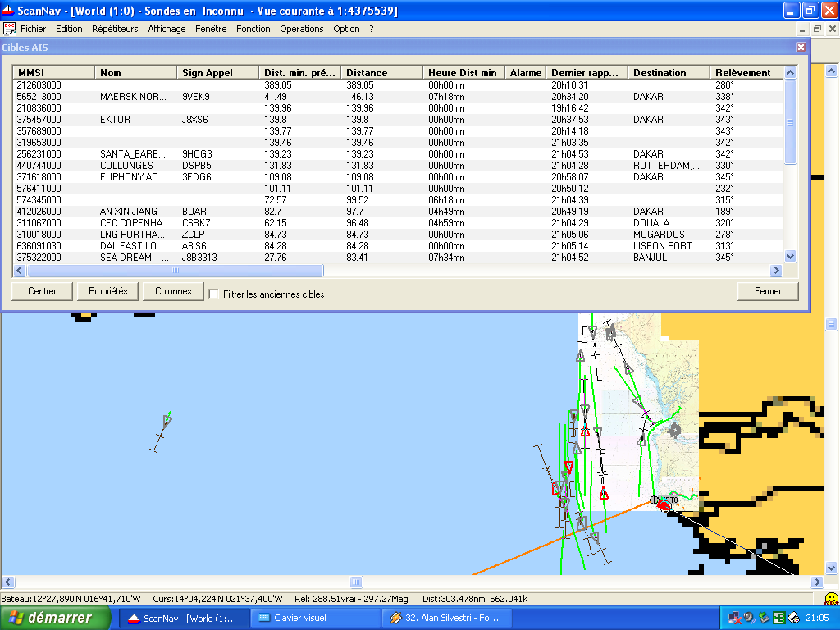Click the Propriétés button
This screenshot has height=630, width=840.
pos(107,291)
